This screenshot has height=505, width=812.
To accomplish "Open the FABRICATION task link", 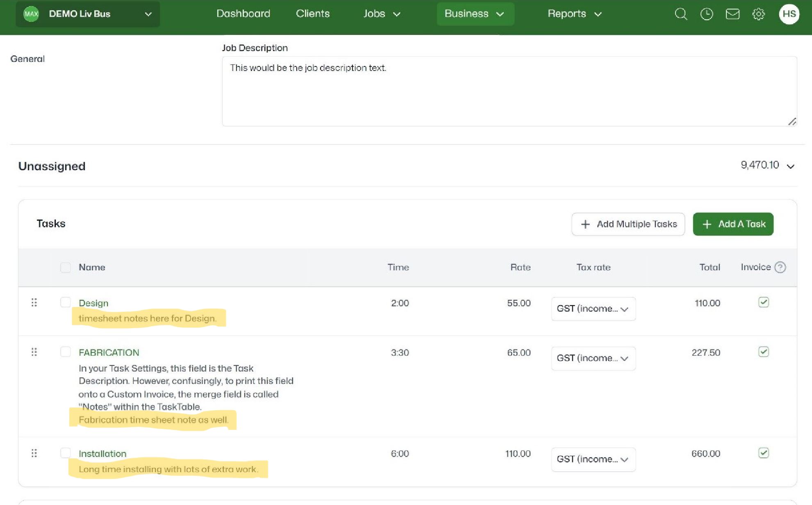I will click(109, 352).
